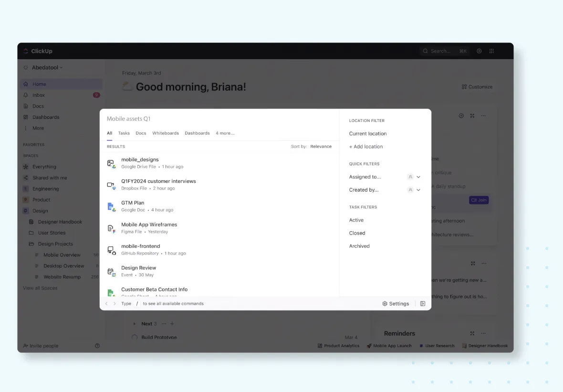The height and width of the screenshot is (392, 563).
Task: Click the plus circle icon in top bar
Action: 479,51
